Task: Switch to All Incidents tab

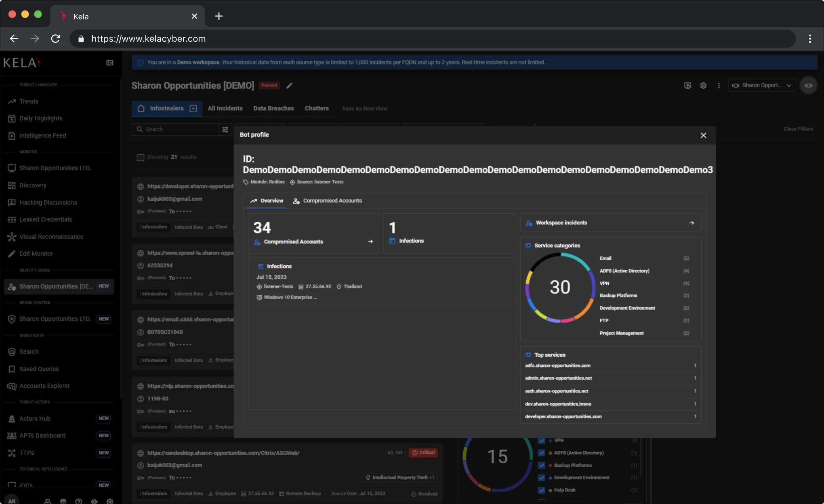Action: click(x=225, y=109)
